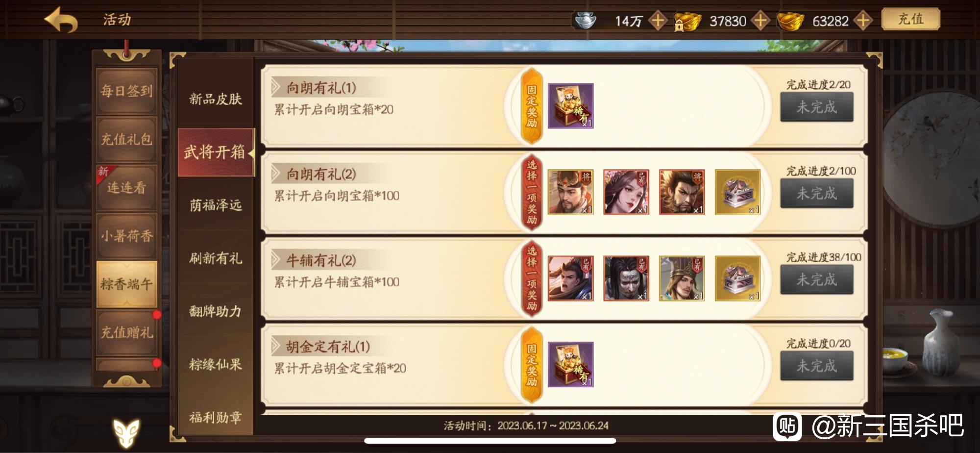Click 未完成 button for 牛辅有礼(2)

click(x=816, y=279)
